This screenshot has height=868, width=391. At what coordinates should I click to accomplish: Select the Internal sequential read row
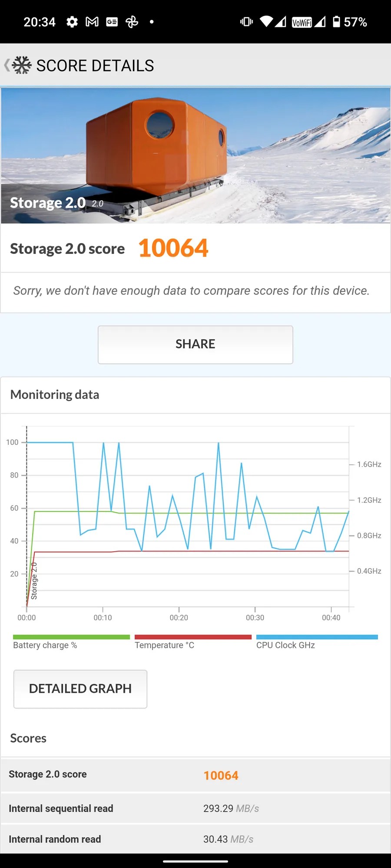click(195, 808)
